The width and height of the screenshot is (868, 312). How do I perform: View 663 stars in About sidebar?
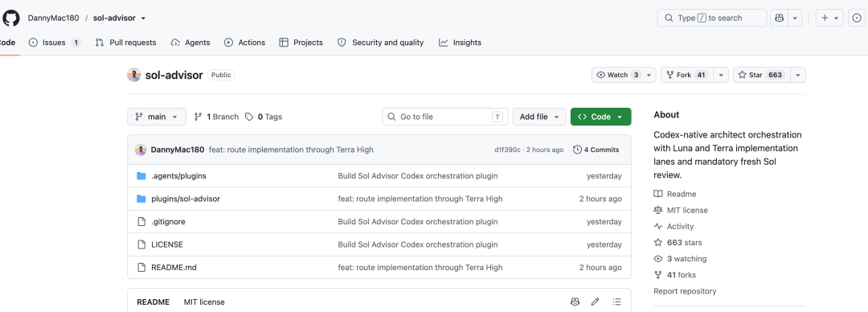[678, 242]
